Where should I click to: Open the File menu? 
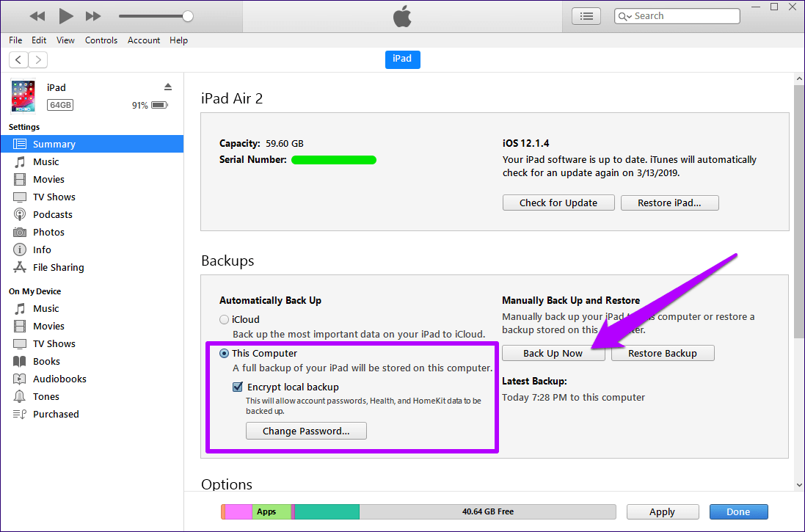(15, 40)
